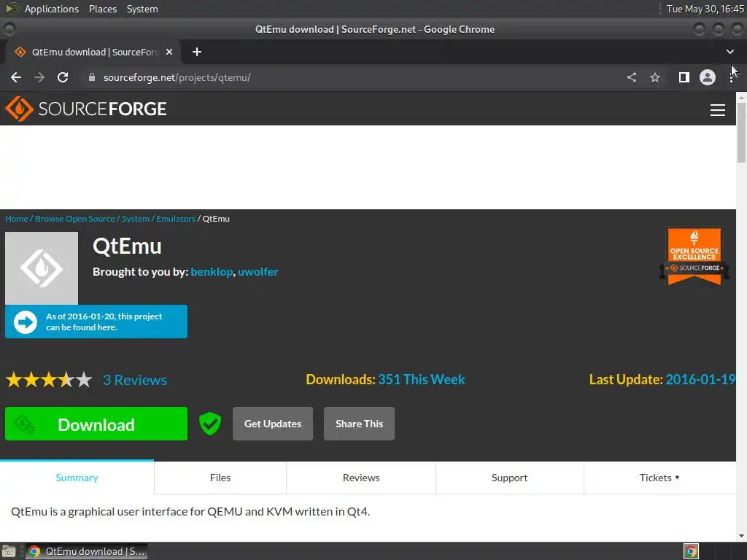Open the Places menu
This screenshot has height=560, width=747.
click(102, 9)
